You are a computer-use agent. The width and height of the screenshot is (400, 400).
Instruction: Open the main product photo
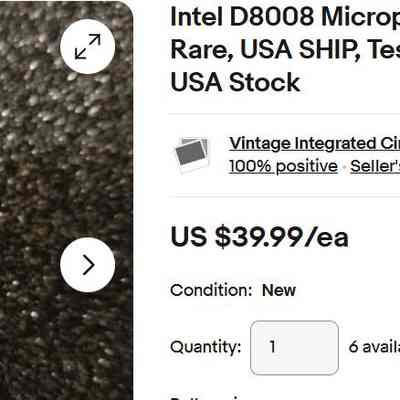(x=66, y=200)
